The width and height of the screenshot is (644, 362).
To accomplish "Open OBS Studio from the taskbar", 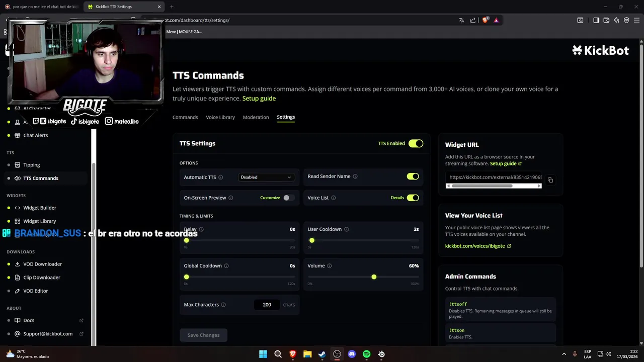I will point(337,354).
